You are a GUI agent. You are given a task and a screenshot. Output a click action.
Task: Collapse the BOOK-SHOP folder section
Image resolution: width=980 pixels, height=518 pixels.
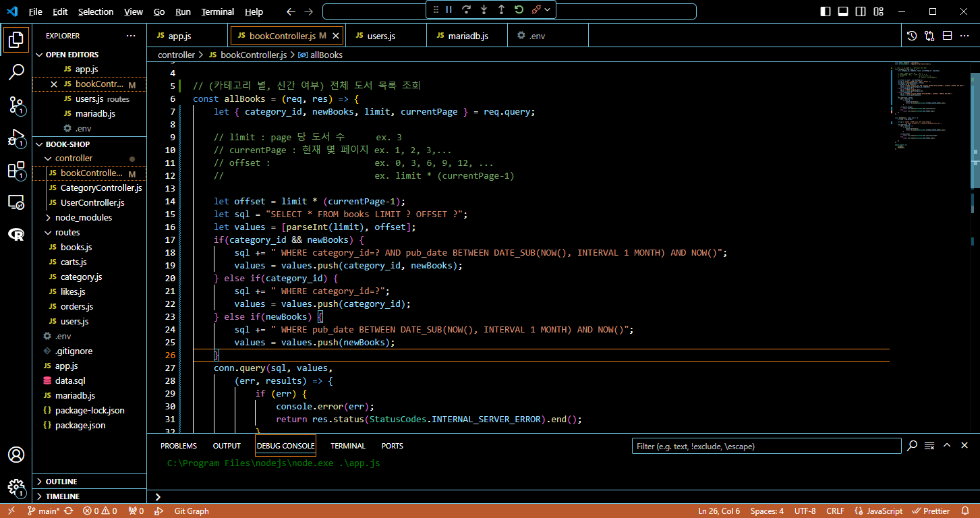(x=89, y=144)
